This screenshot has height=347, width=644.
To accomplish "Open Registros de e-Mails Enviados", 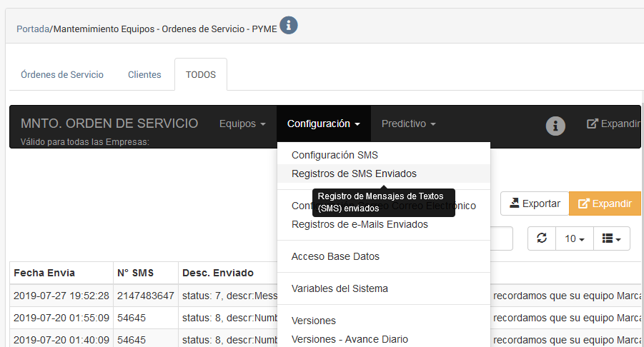I will (360, 224).
